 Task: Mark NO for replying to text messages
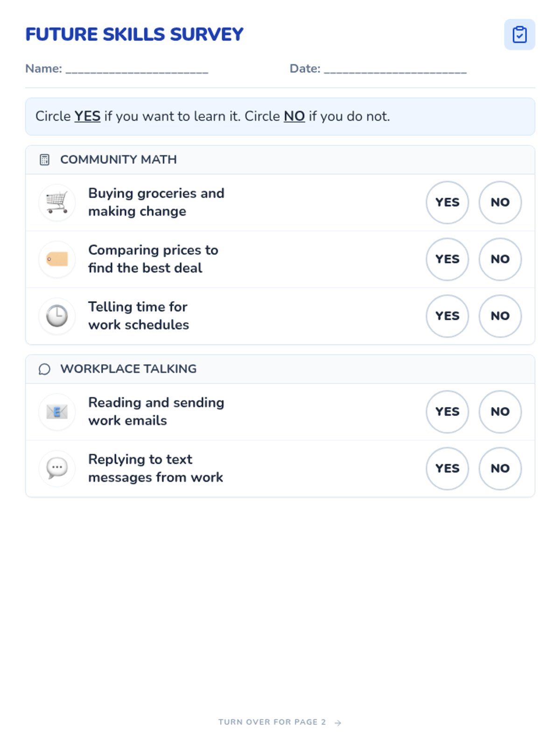(500, 468)
